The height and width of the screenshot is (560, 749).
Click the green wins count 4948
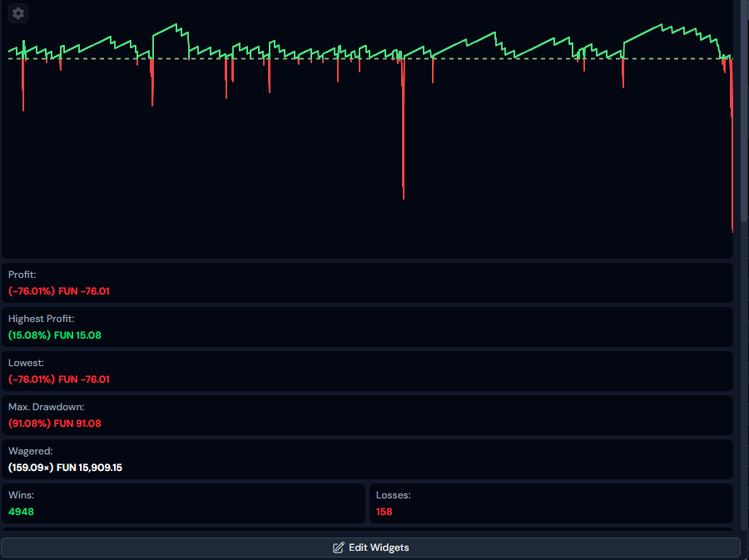tap(21, 512)
